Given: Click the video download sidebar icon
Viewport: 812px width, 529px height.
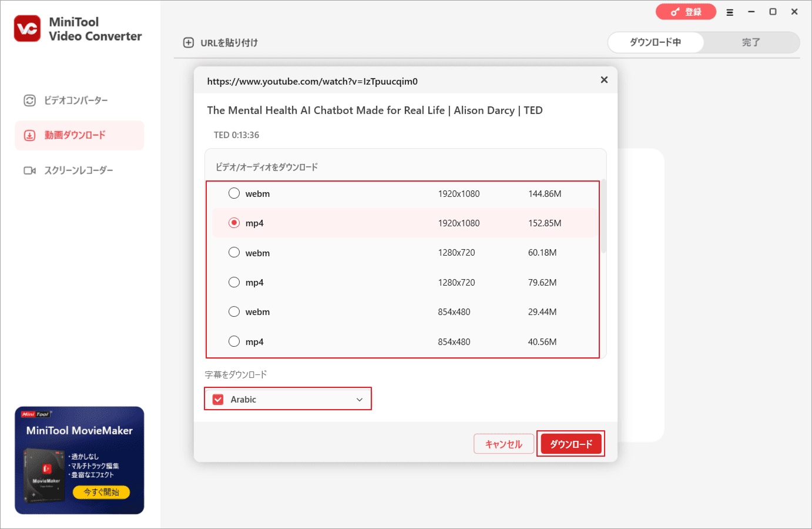Looking at the screenshot, I should pyautogui.click(x=29, y=135).
